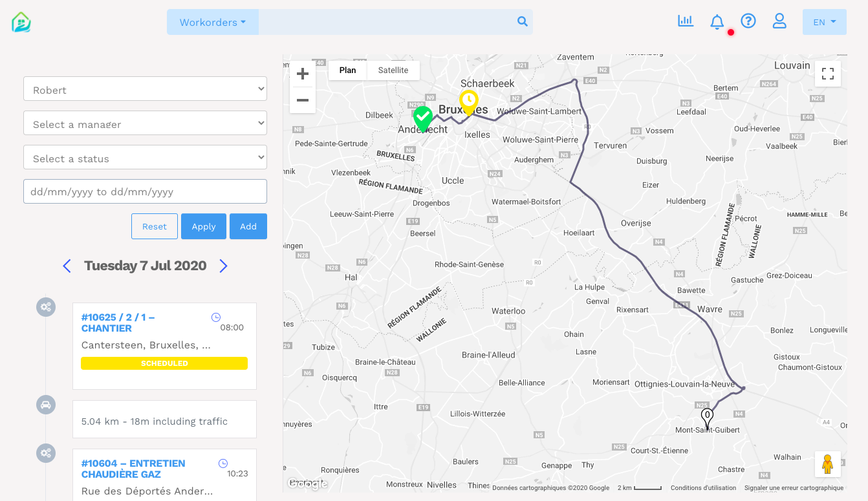Open the statistics bar chart icon
This screenshot has height=501, width=868.
tap(686, 21)
